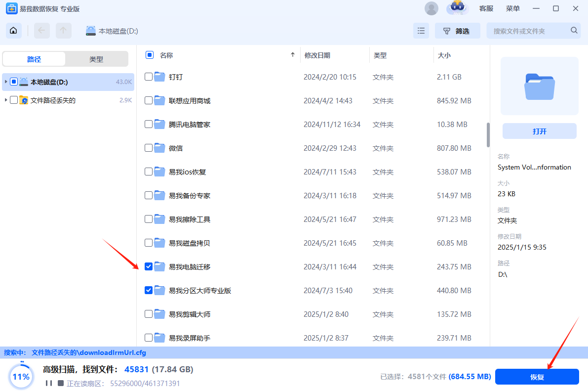Click the 打开 button in preview panel
This screenshot has height=392, width=588.
click(539, 131)
